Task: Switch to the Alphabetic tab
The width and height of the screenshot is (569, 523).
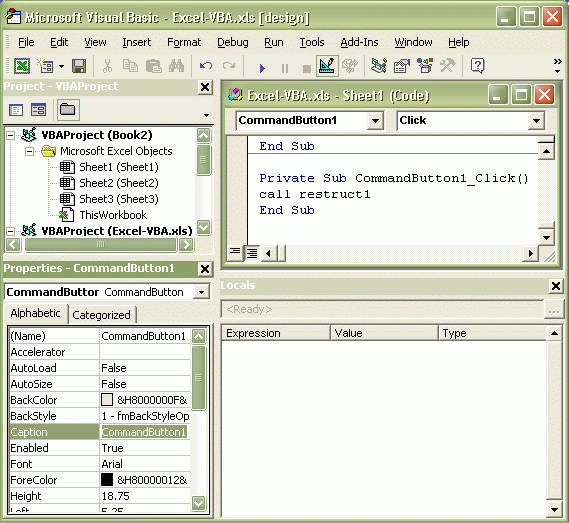Action: pos(36,314)
